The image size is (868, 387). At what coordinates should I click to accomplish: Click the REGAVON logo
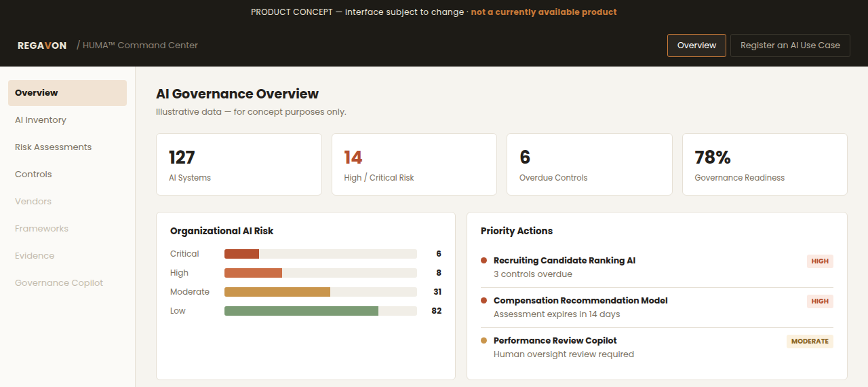point(42,45)
